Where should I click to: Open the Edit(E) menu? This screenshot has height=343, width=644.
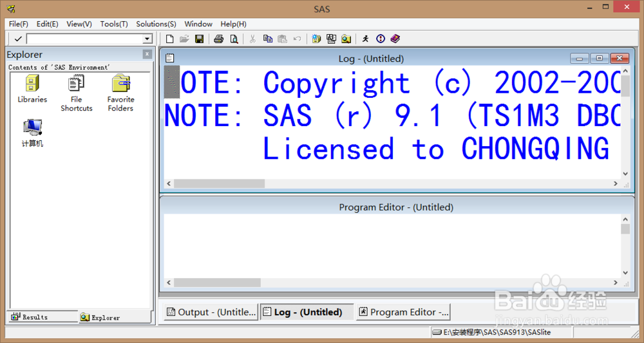[47, 24]
